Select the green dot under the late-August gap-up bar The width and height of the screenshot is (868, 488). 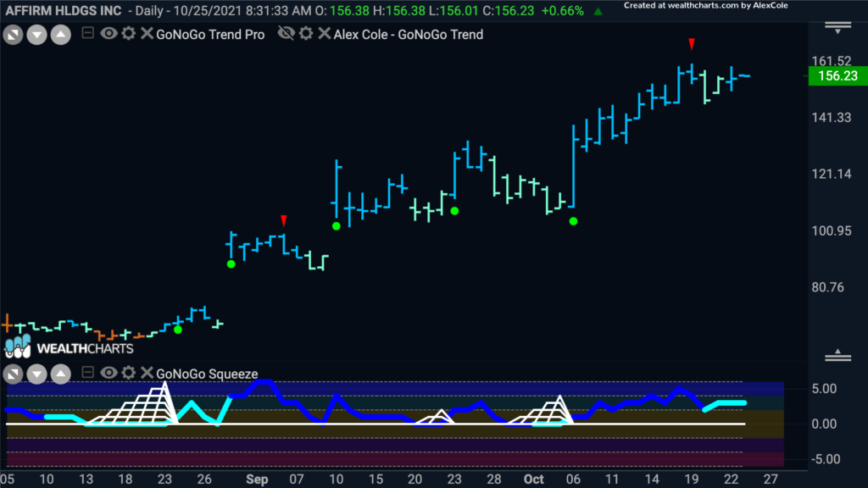[x=231, y=264]
